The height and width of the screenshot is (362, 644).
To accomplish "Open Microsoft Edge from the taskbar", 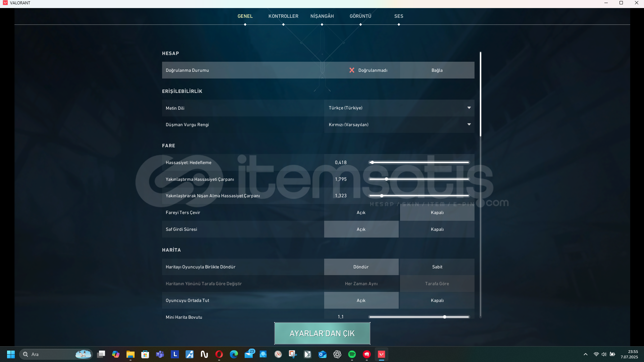I will tap(234, 354).
